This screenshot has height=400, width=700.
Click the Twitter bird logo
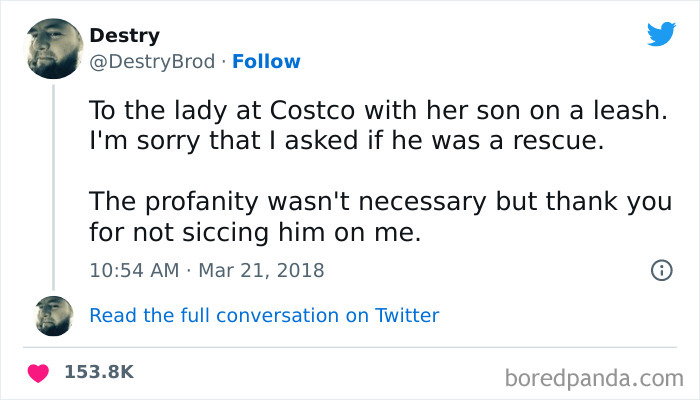coord(661,34)
